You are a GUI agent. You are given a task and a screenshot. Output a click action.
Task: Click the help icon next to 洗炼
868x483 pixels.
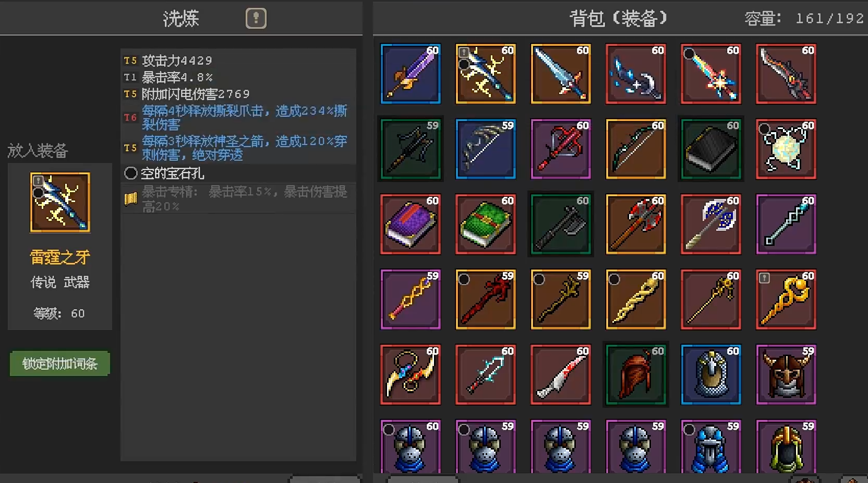(x=256, y=18)
